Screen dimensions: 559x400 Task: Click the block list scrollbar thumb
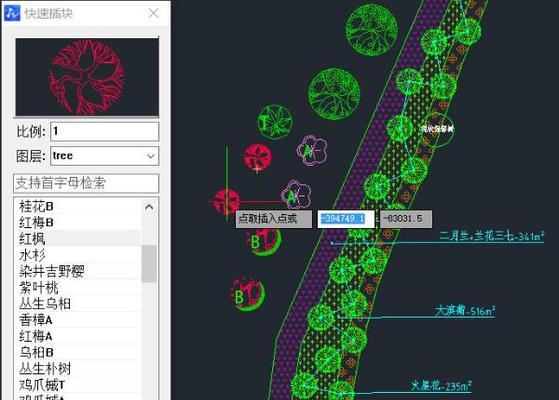149,263
